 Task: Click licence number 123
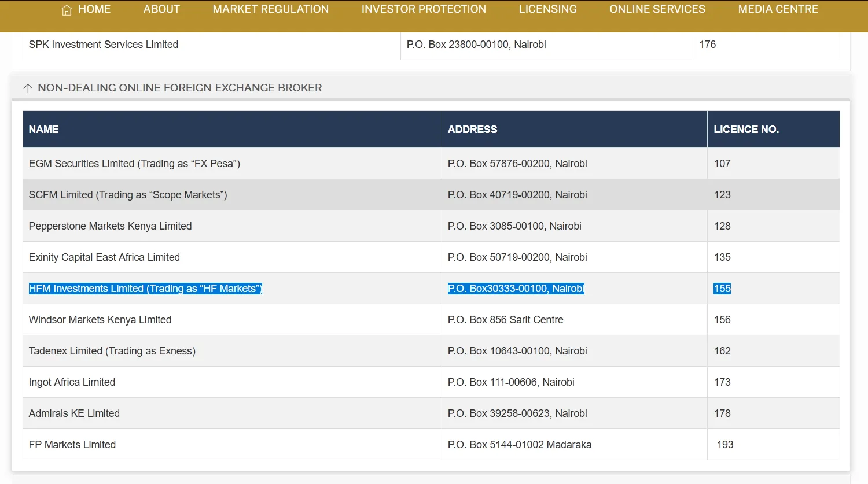(x=722, y=195)
